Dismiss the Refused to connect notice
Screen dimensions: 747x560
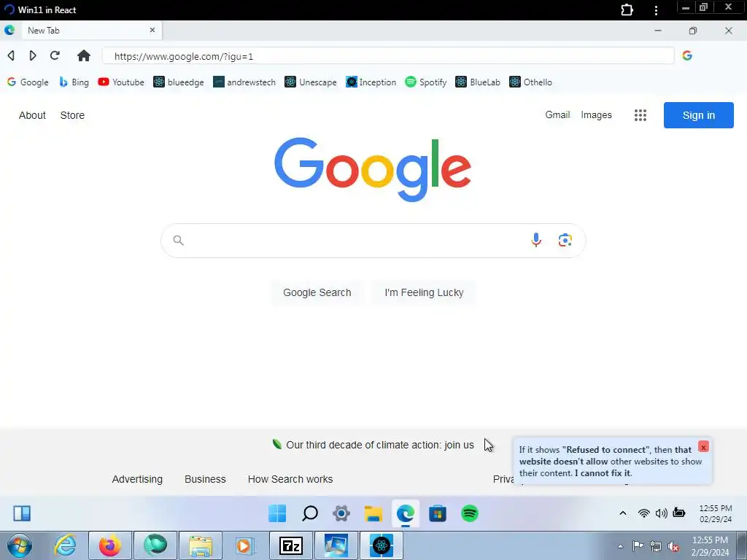(703, 447)
